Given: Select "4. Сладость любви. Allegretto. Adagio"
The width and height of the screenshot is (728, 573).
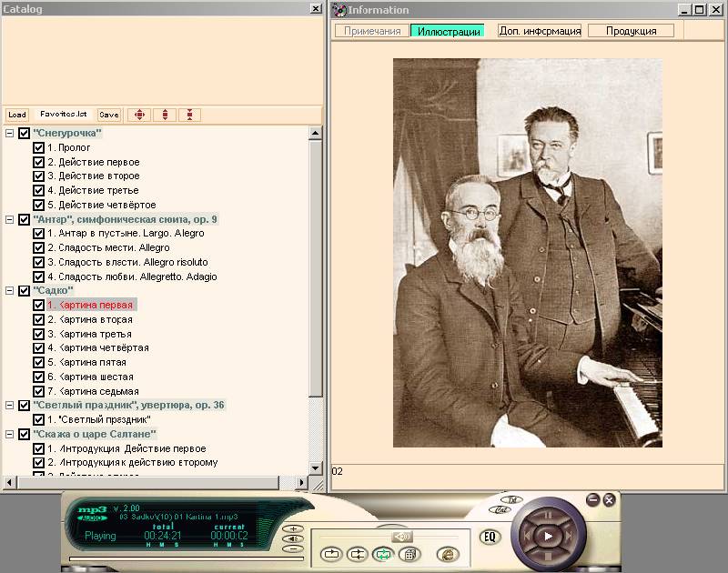Looking at the screenshot, I should (x=132, y=276).
